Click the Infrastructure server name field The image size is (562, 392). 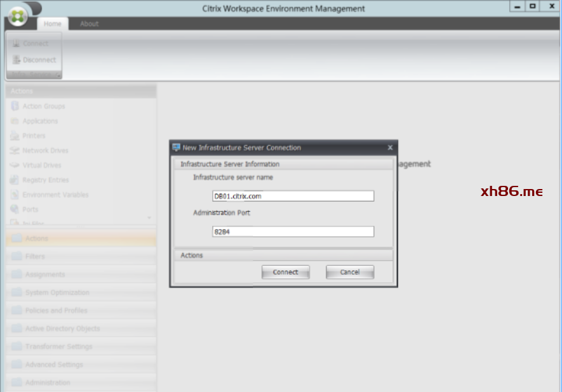point(293,196)
